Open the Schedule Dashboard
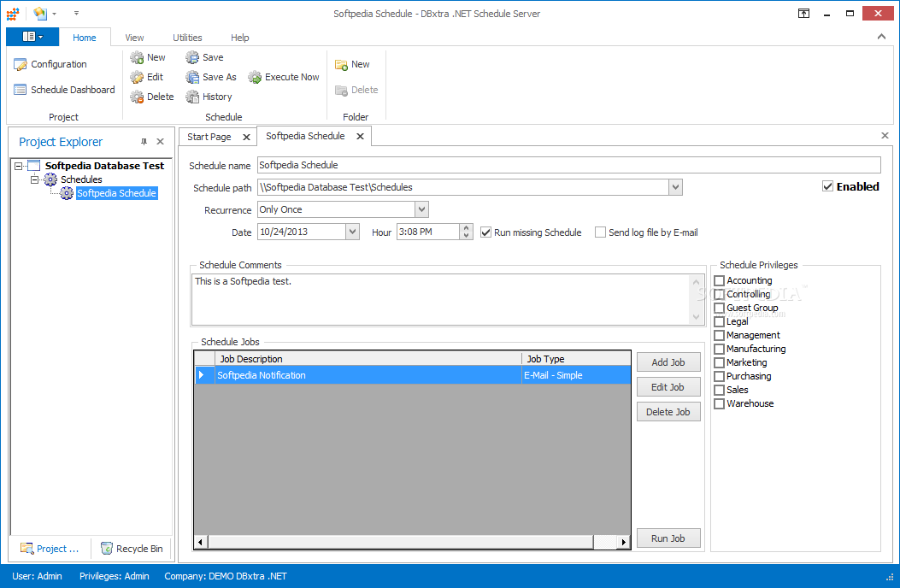Viewport: 900px width, 588px height. click(x=64, y=90)
